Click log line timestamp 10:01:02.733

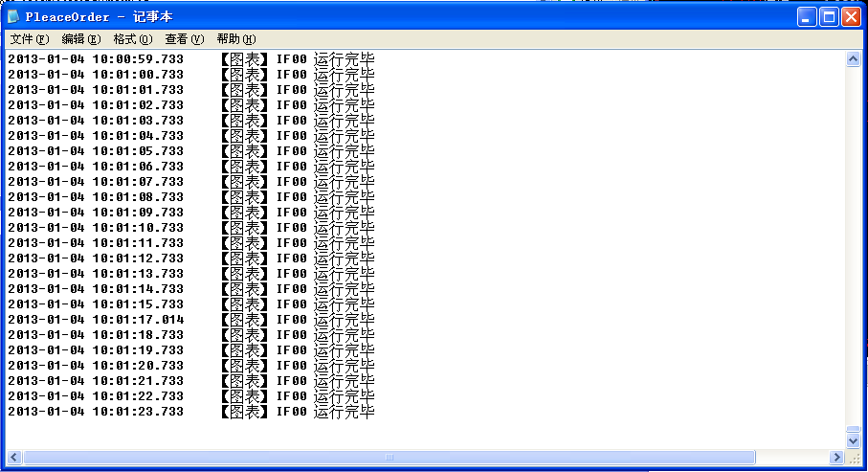pos(137,105)
